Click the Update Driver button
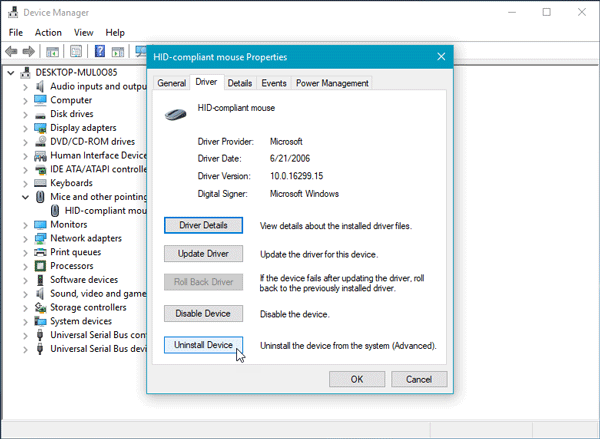The image size is (600, 439). 203,253
